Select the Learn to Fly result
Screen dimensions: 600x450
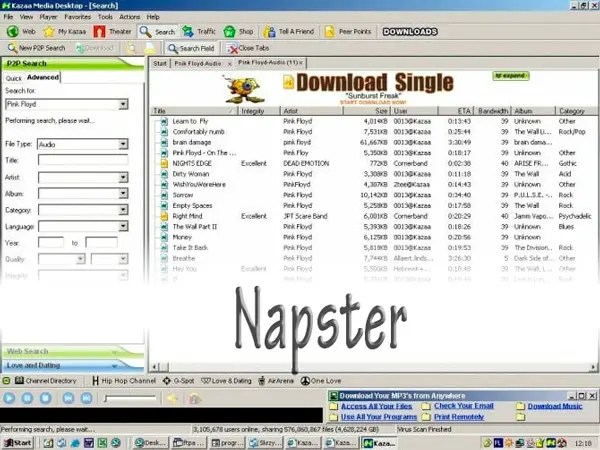[x=190, y=121]
